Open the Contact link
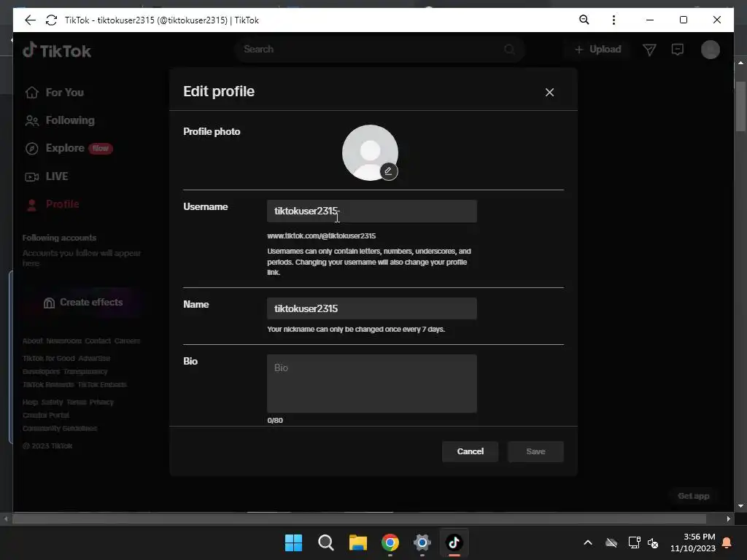 (x=98, y=341)
